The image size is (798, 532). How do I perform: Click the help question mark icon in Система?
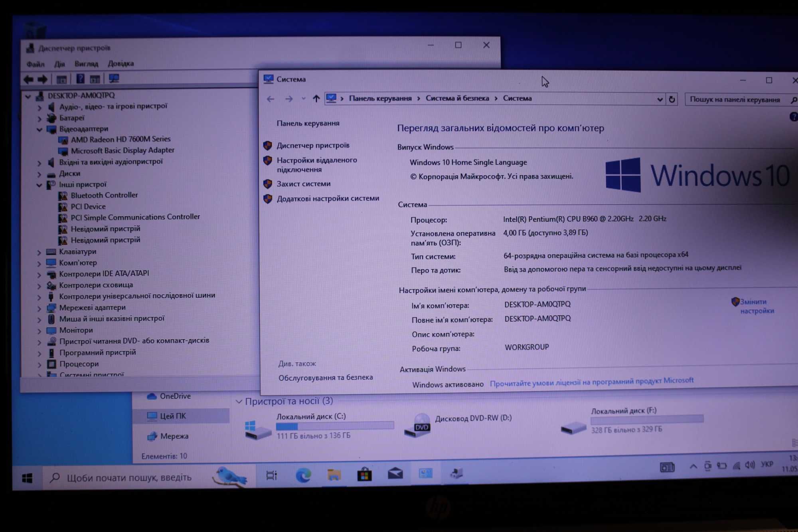point(794,117)
